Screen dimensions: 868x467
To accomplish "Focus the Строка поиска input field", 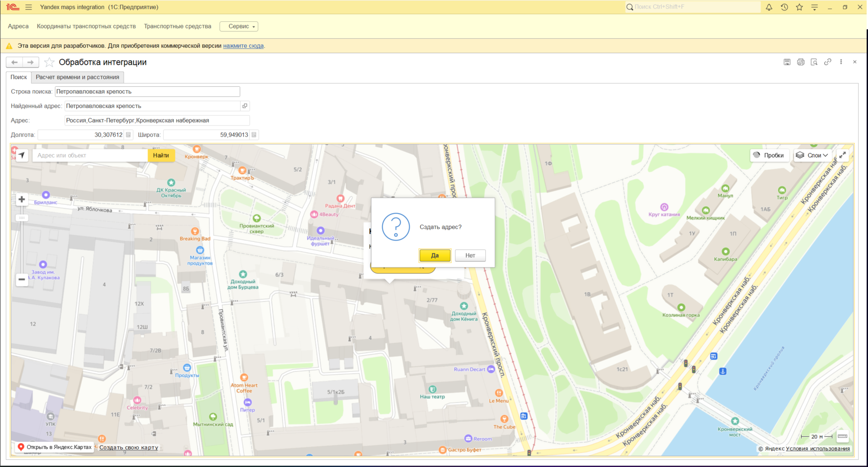I will 148,92.
